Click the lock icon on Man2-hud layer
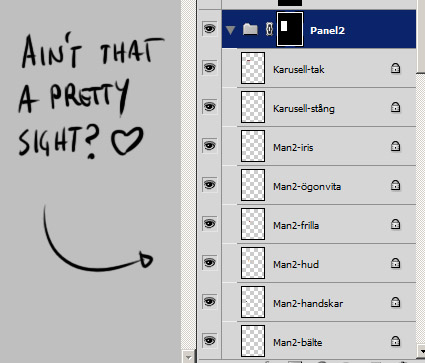The height and width of the screenshot is (363, 425). 395,264
